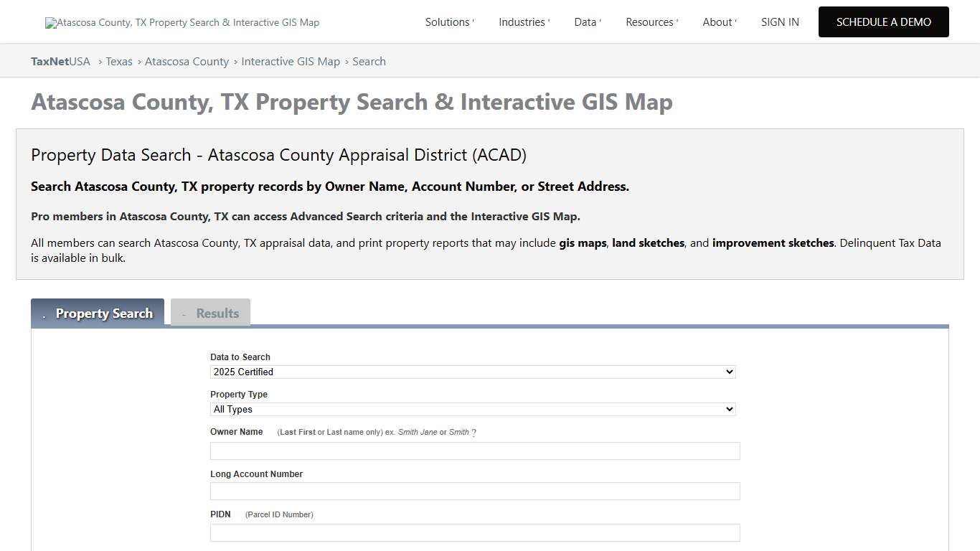Click the PIDN parcel ID field

coord(474,532)
